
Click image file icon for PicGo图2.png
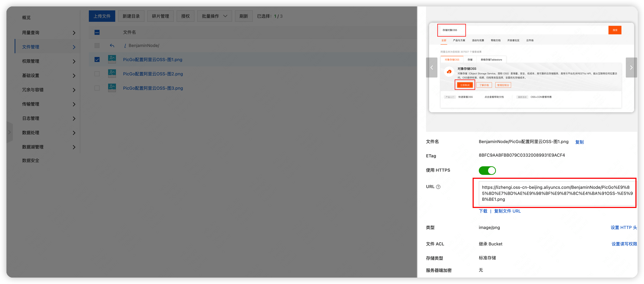[112, 74]
